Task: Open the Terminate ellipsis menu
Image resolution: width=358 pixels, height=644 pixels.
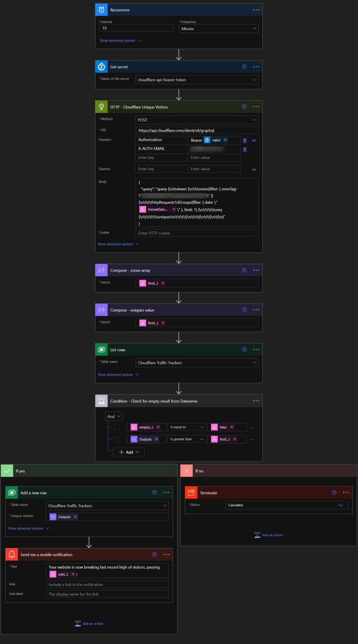Action: coord(346,492)
